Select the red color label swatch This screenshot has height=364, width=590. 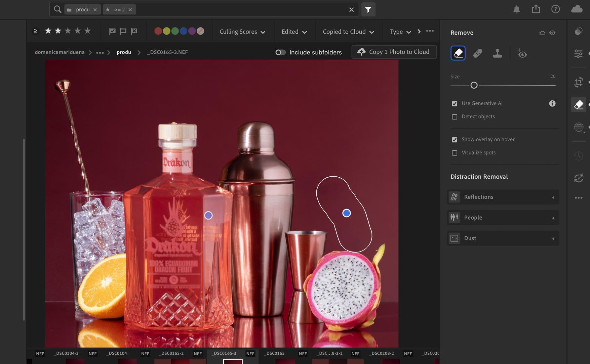click(x=158, y=31)
